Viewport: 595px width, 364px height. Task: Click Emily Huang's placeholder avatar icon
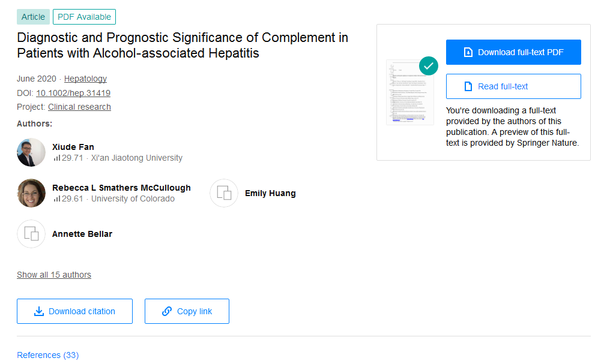(x=224, y=193)
